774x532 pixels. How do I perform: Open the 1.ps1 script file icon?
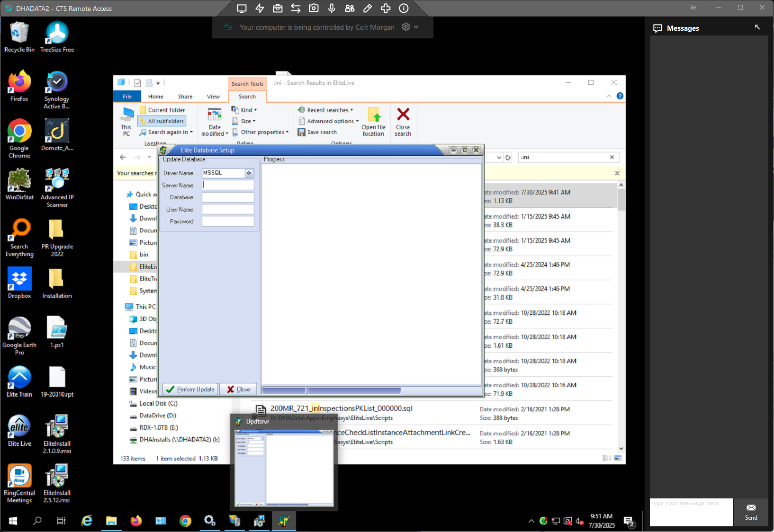click(x=57, y=332)
